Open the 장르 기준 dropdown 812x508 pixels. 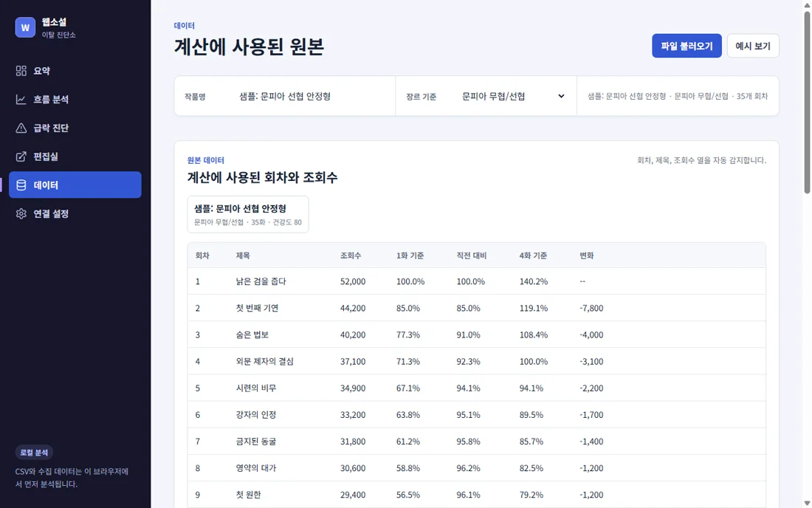(x=514, y=96)
